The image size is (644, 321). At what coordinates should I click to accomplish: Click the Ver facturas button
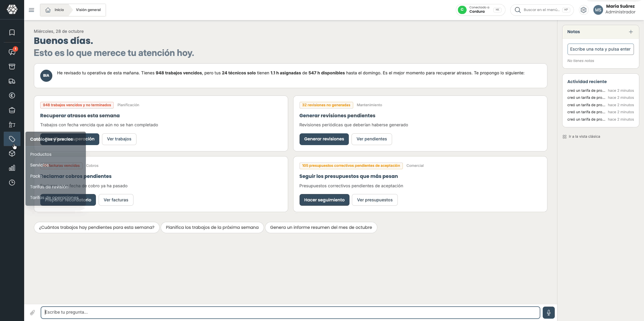point(116,200)
